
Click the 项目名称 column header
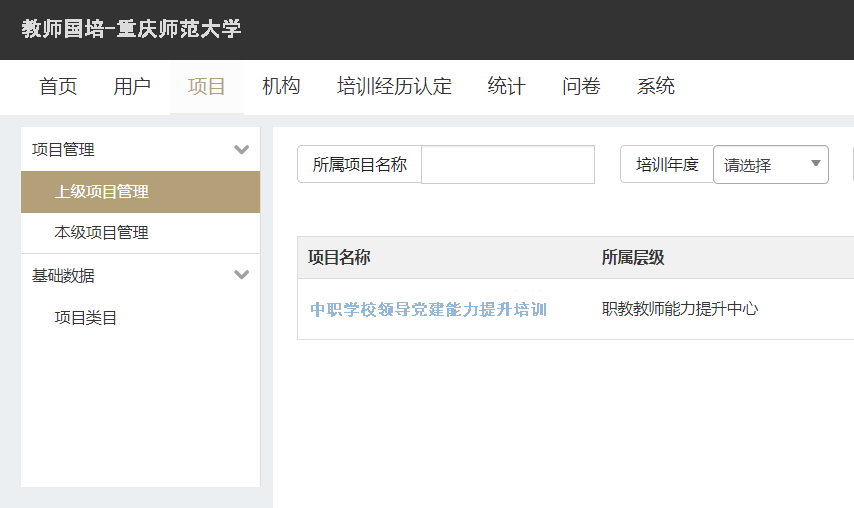click(x=339, y=258)
